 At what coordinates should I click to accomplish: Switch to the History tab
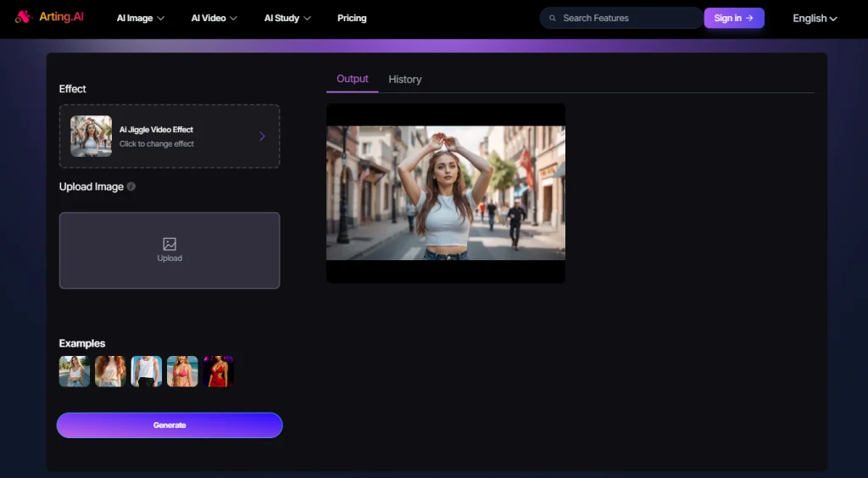(x=404, y=80)
